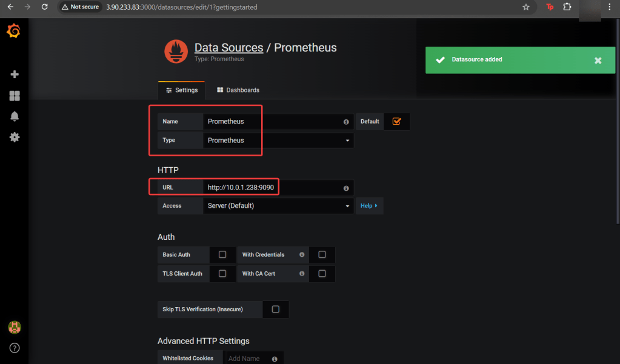Expand the Help section next to Access
This screenshot has height=364, width=620.
click(368, 206)
